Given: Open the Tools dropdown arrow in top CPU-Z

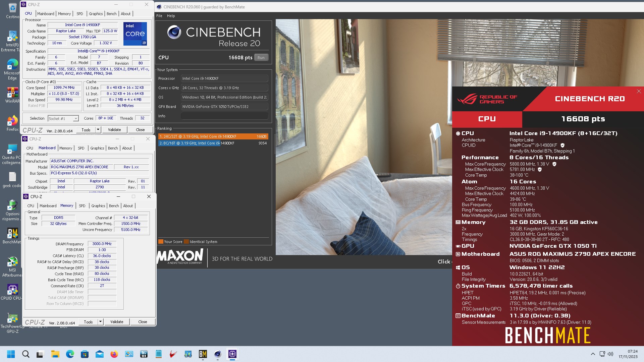Looking at the screenshot, I should [x=98, y=130].
